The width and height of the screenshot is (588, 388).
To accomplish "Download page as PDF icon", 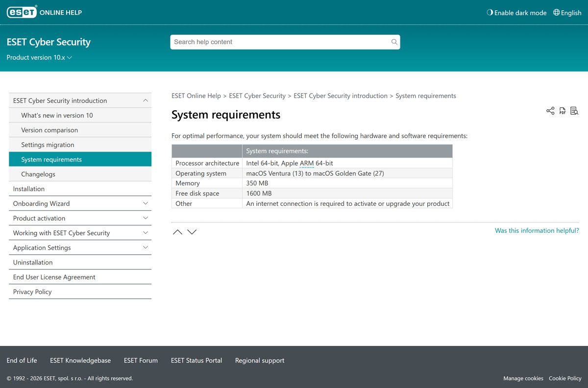I will pyautogui.click(x=563, y=111).
